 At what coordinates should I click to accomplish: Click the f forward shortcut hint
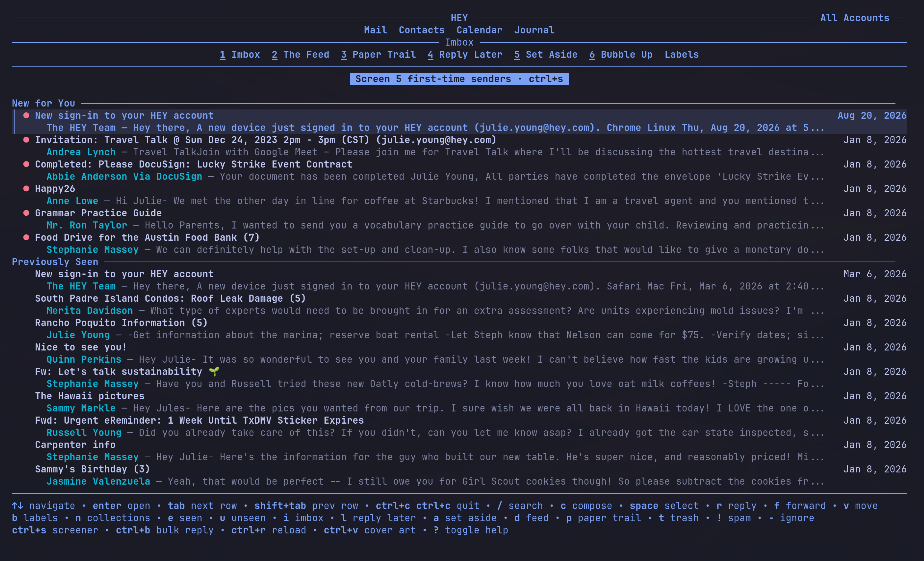(800, 505)
